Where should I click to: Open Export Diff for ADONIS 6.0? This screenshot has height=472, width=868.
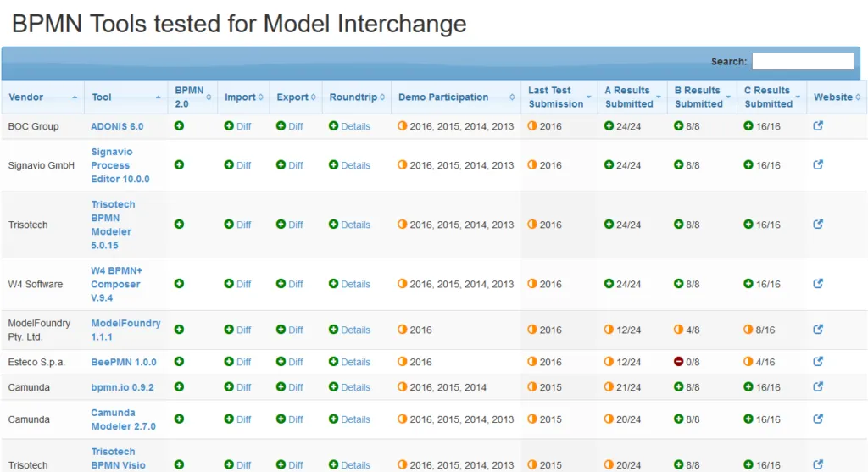point(296,127)
